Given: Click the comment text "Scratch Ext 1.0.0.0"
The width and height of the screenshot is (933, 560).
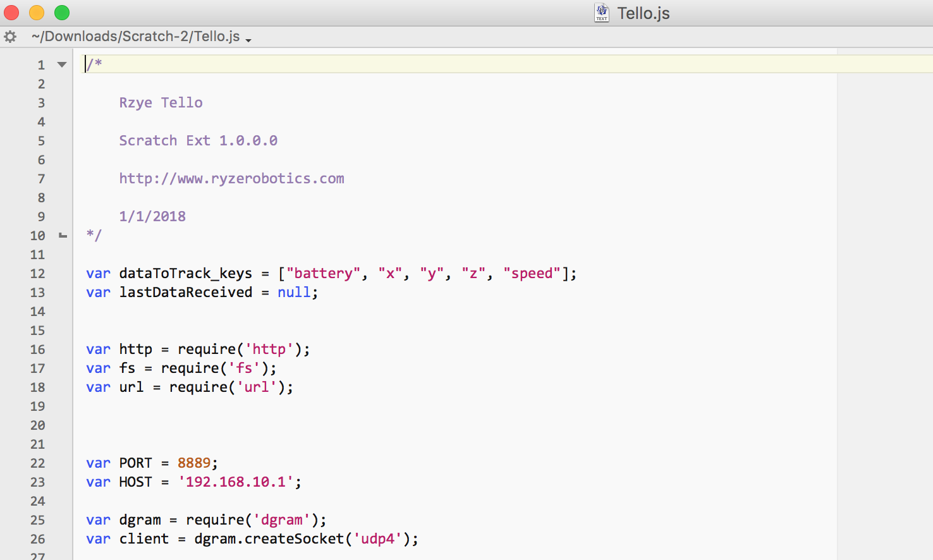Looking at the screenshot, I should (198, 140).
